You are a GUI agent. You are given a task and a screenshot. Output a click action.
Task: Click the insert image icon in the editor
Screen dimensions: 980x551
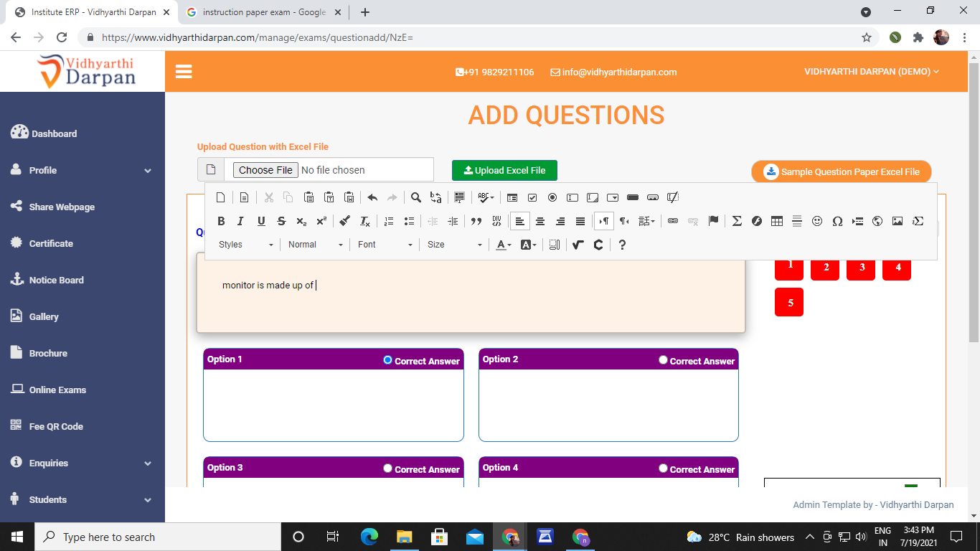tap(897, 221)
